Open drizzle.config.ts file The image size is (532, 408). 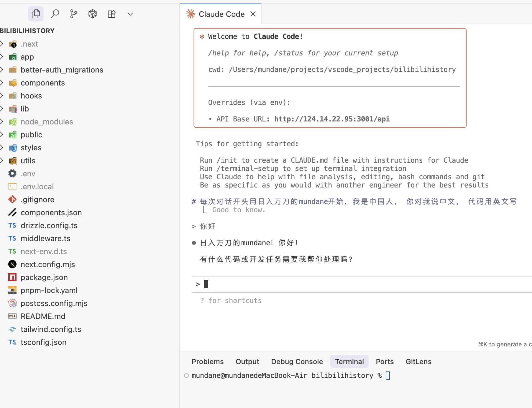49,226
